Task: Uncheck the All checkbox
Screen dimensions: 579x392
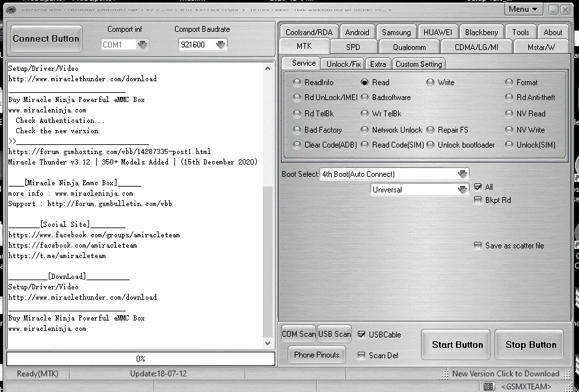Action: 478,187
